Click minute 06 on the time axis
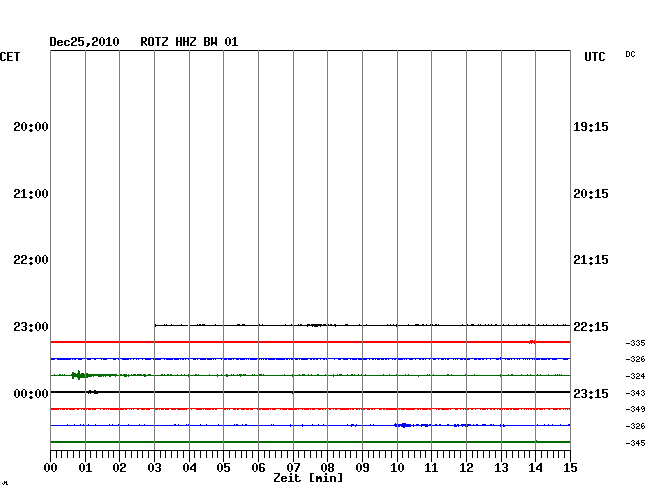Image resolution: width=650 pixels, height=494 pixels. click(x=258, y=468)
